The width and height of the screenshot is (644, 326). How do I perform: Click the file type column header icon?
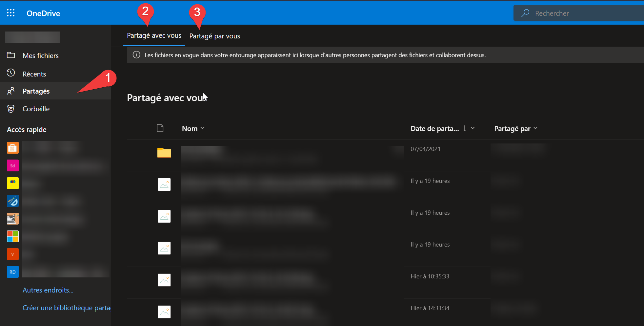160,128
